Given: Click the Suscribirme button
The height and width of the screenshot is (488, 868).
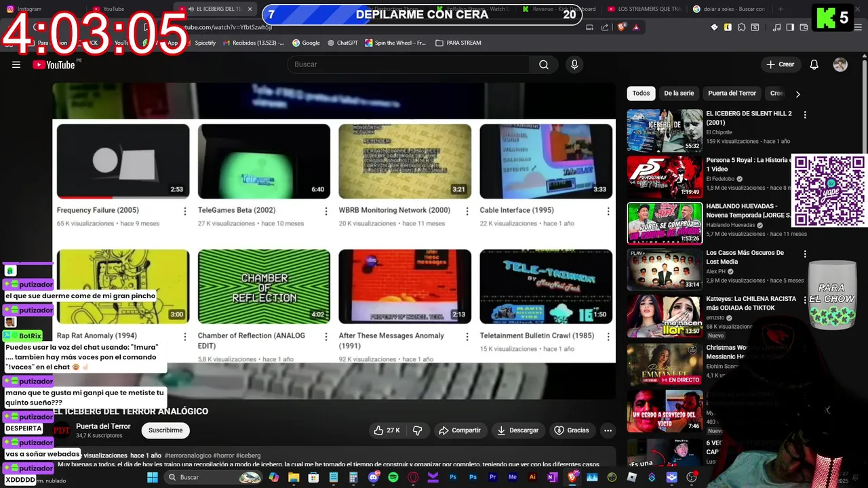Looking at the screenshot, I should coord(165,430).
